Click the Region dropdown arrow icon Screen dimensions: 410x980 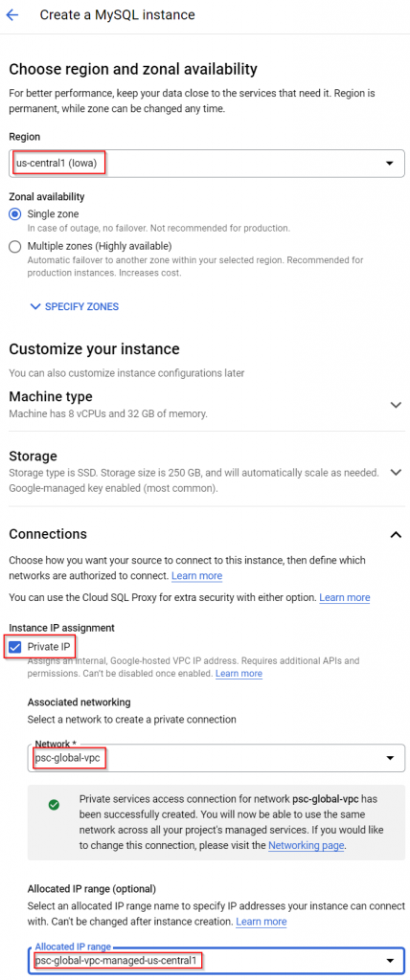pyautogui.click(x=389, y=163)
